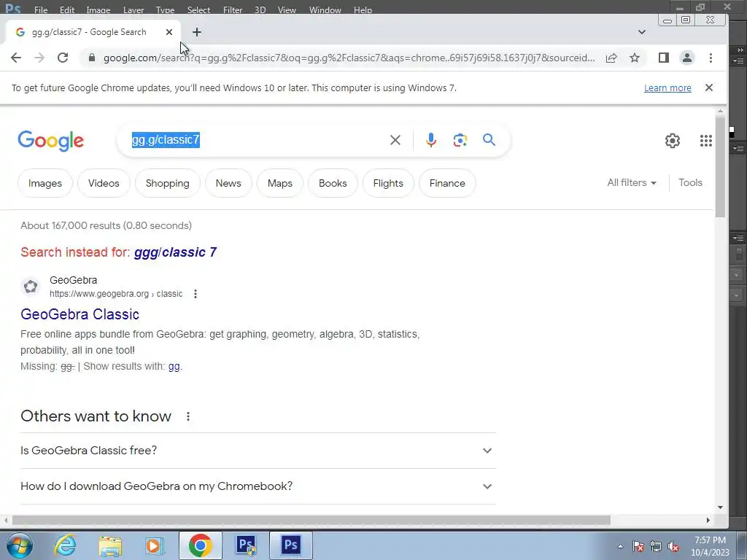Filter results by Images
The width and height of the screenshot is (747, 560).
tap(44, 183)
